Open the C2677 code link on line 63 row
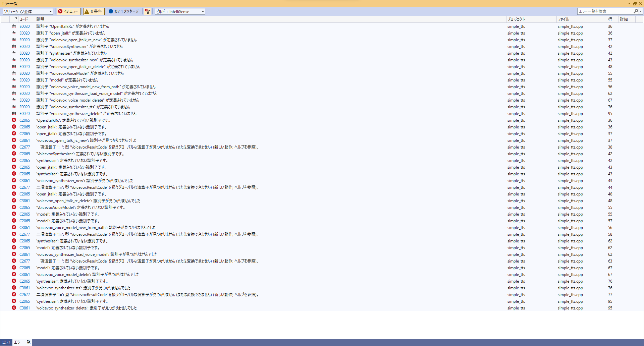This screenshot has width=644, height=346. 24,261
